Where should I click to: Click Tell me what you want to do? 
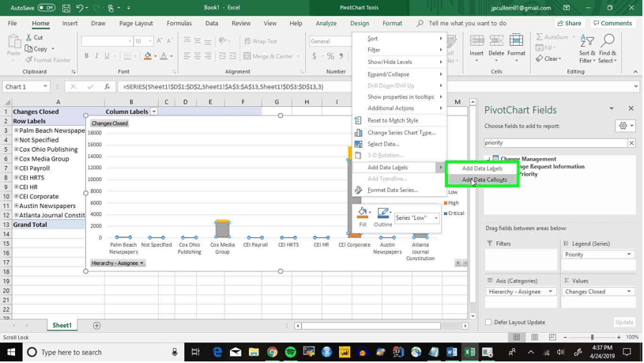[x=467, y=24]
